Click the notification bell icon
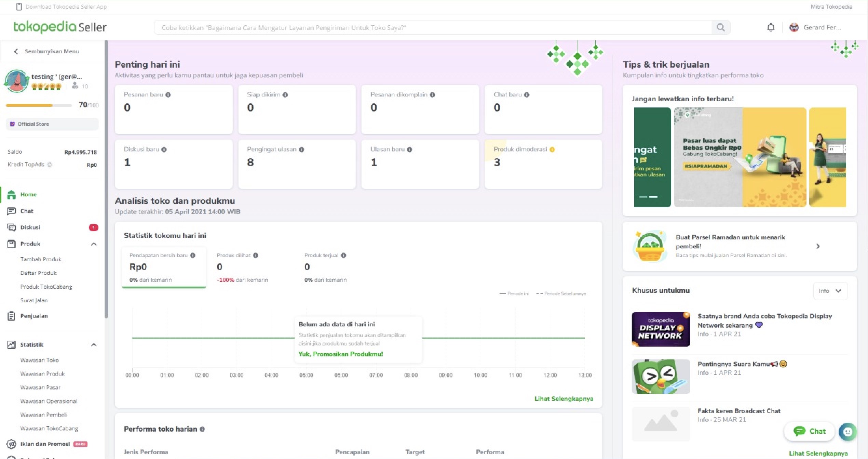This screenshot has height=459, width=868. pos(771,27)
